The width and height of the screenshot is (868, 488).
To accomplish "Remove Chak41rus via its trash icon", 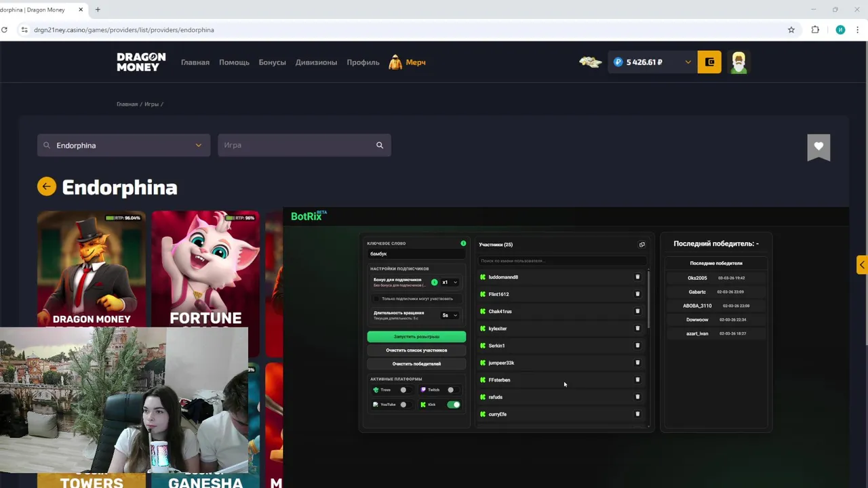I will point(637,311).
